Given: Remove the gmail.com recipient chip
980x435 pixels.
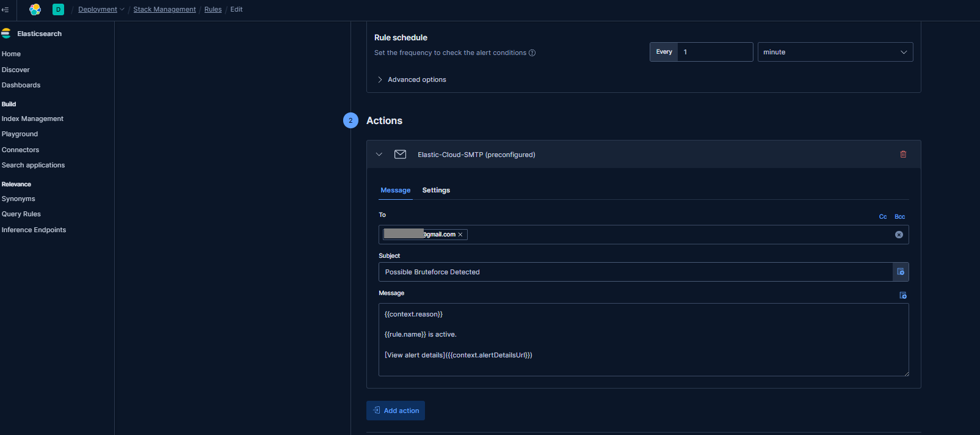Looking at the screenshot, I should pos(460,235).
